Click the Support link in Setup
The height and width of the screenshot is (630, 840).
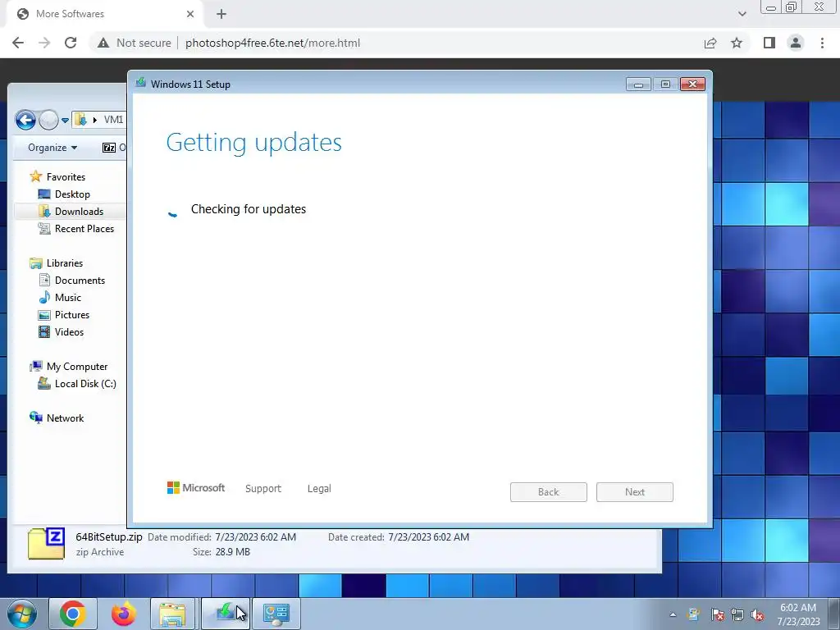[x=263, y=489]
